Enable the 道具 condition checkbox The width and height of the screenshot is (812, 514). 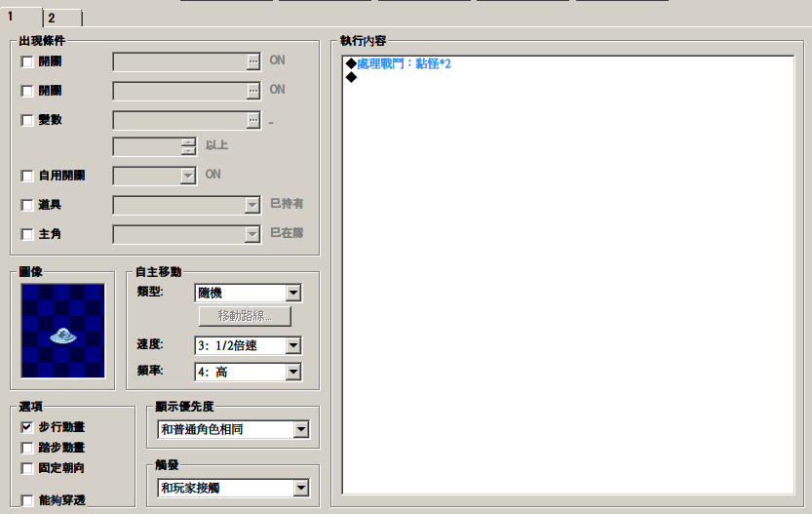coord(27,205)
